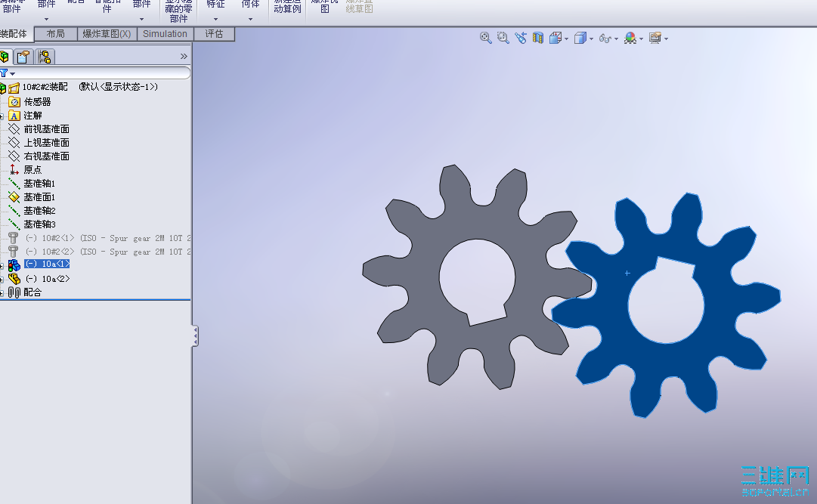Open the 评估 tab
This screenshot has width=817, height=504.
(x=214, y=34)
